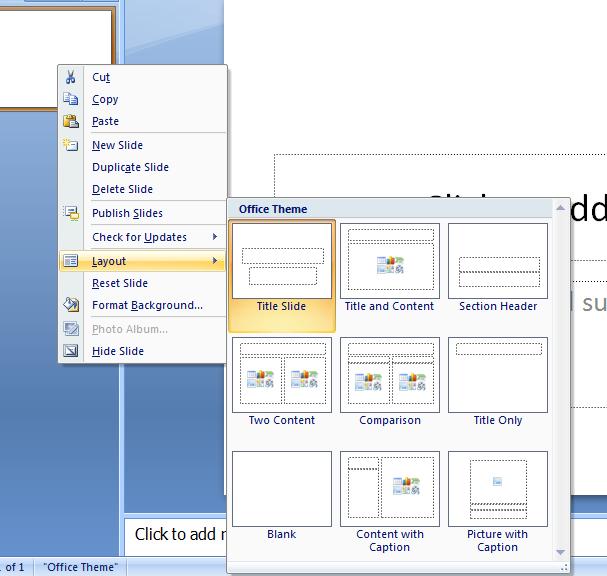Choose Cut from the context menu
This screenshot has width=607, height=576.
tap(142, 77)
